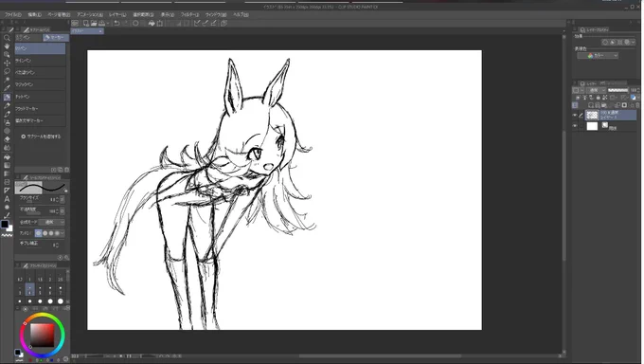This screenshot has width=644, height=364.
Task: Open the opacity dynamics button
Action: (63, 211)
